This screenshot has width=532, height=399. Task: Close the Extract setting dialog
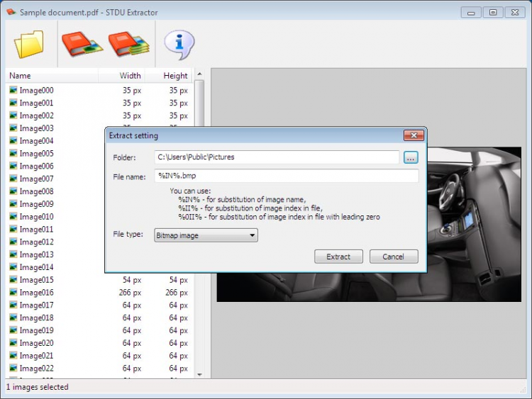pyautogui.click(x=414, y=135)
